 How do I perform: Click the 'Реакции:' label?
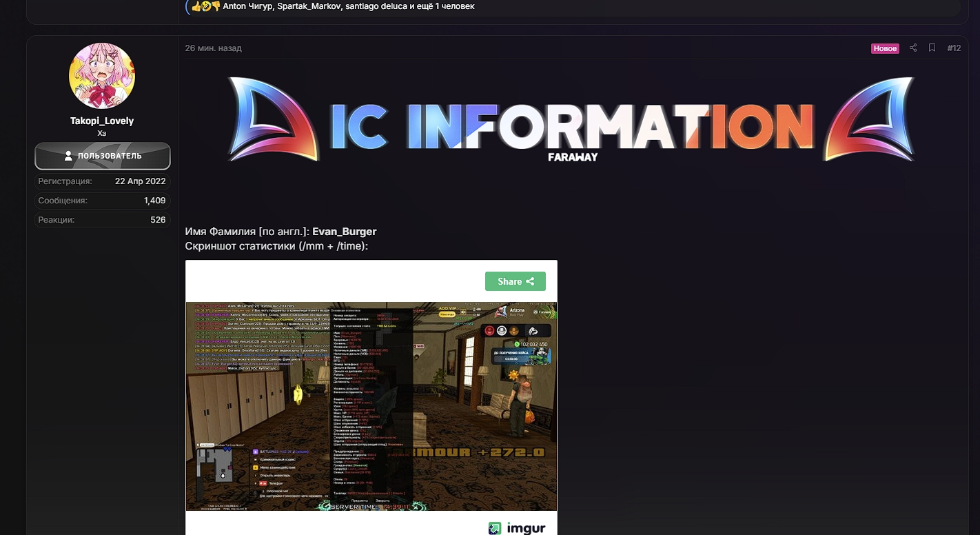pos(57,220)
